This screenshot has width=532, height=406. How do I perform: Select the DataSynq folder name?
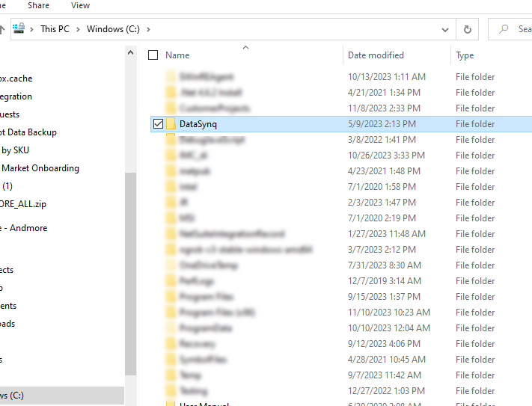pos(198,124)
